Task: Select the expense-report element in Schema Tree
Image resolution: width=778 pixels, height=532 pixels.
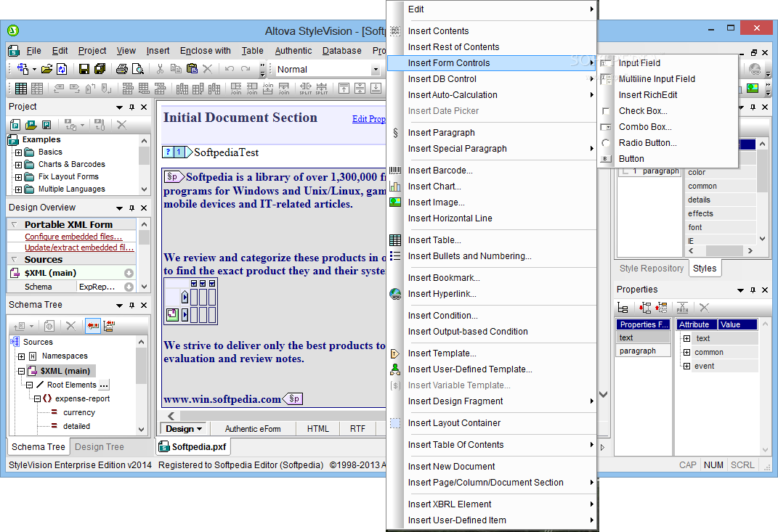Action: 82,398
